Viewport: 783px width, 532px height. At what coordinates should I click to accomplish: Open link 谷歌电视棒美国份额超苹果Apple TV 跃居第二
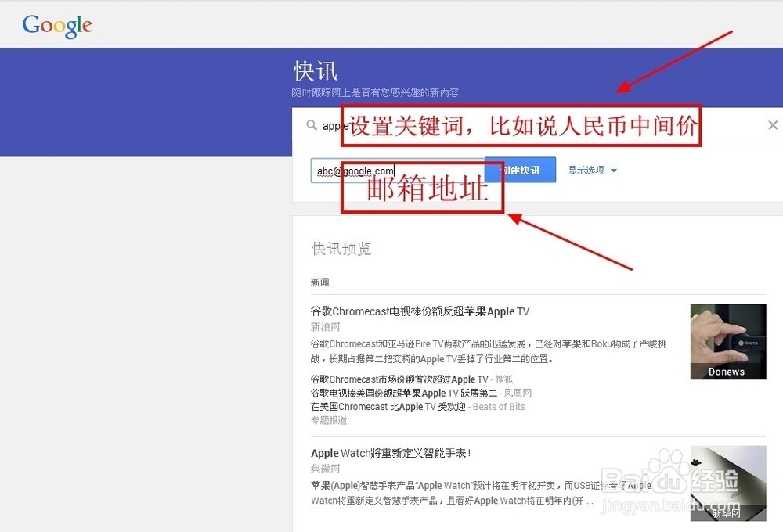(x=403, y=394)
